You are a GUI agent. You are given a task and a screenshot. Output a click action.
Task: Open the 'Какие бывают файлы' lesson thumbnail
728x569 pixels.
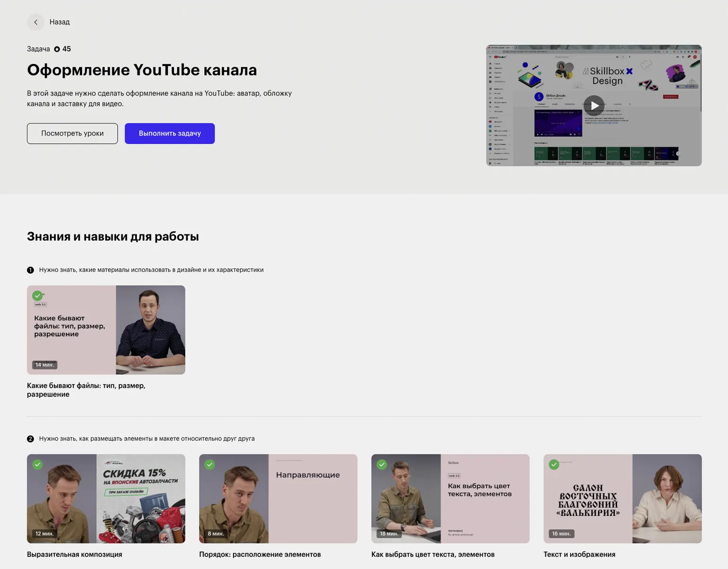(106, 330)
